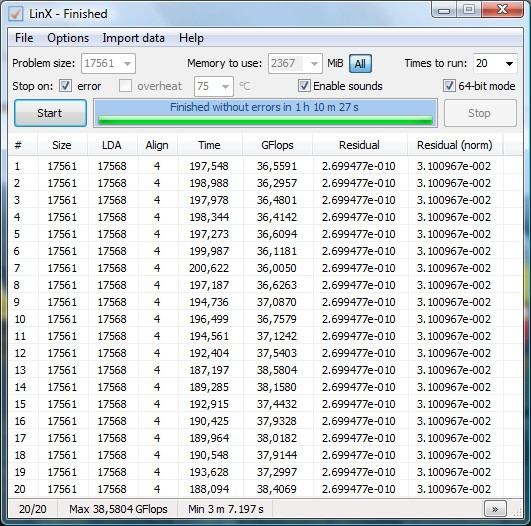Click the LDA column header
The image size is (531, 526).
pos(112,145)
